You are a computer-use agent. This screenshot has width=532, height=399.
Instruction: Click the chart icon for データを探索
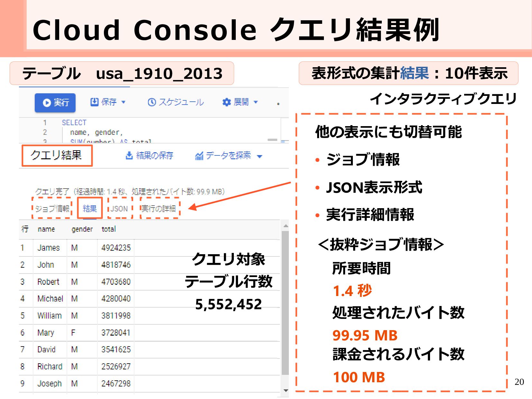tap(199, 156)
